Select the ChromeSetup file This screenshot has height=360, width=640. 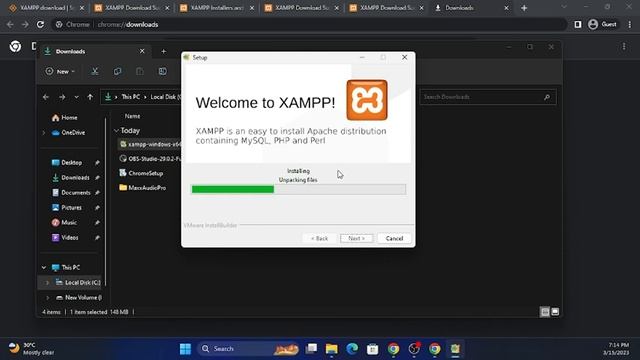point(141,173)
